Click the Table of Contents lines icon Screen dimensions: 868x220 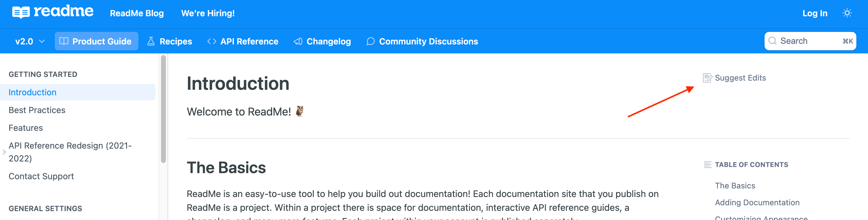coord(708,165)
